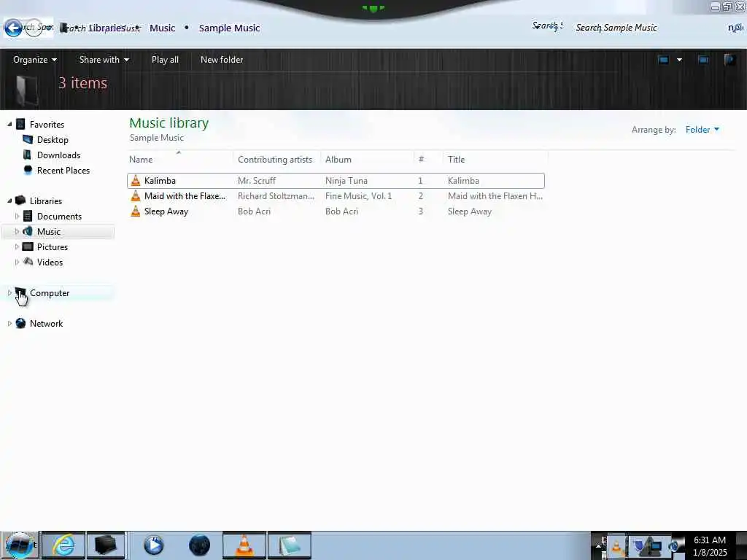Open Windows Media Player from taskbar
Image resolution: width=747 pixels, height=560 pixels.
click(x=153, y=545)
